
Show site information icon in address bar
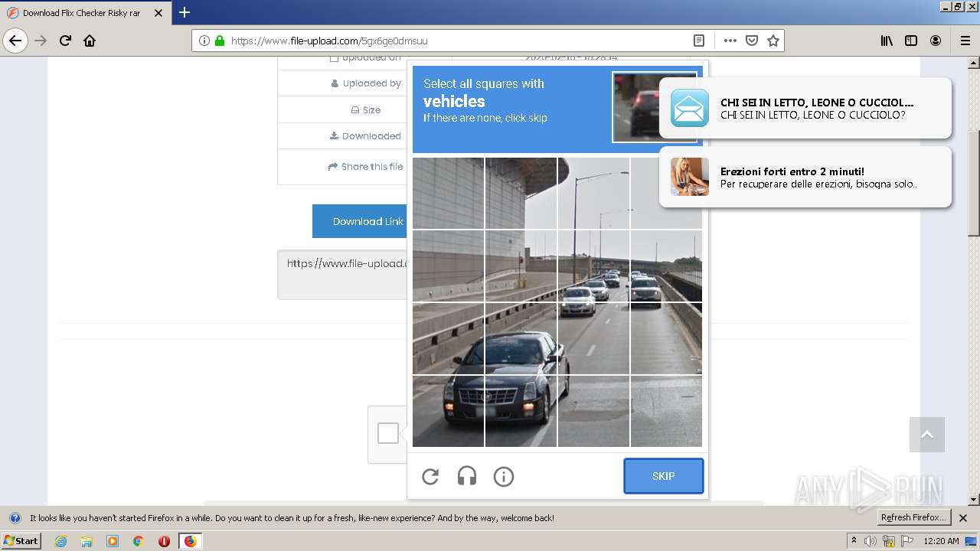pyautogui.click(x=204, y=41)
